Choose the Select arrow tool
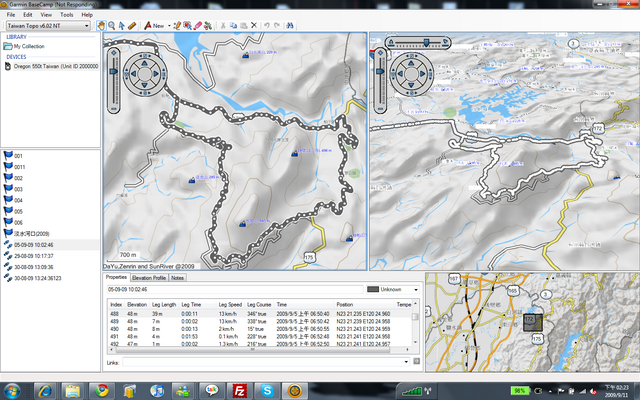 coord(121,26)
